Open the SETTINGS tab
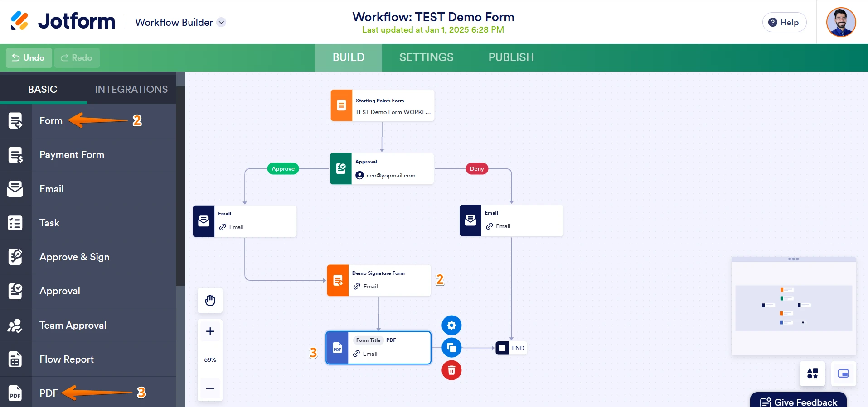 [x=426, y=57]
